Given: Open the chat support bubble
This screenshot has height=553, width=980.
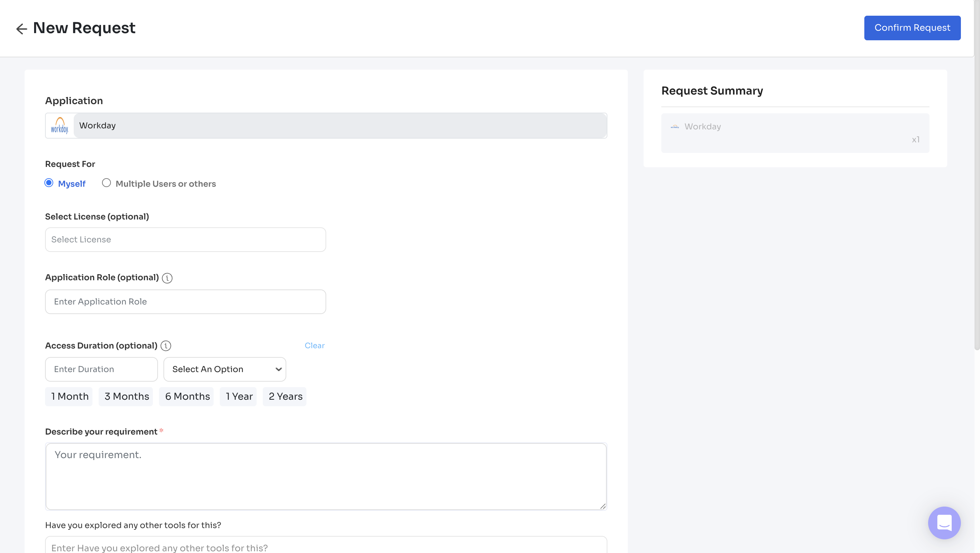Looking at the screenshot, I should point(944,523).
